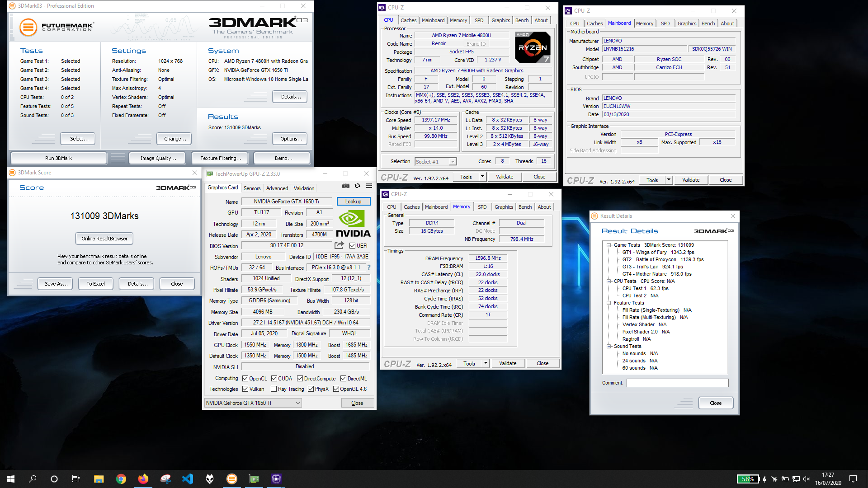Open the Windows Start menu

[x=11, y=479]
